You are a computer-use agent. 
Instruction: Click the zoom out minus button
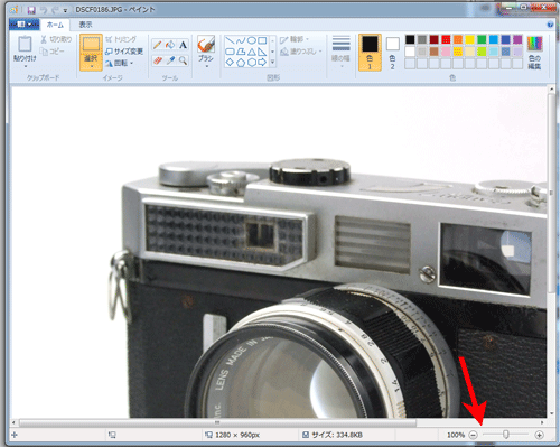tap(473, 435)
